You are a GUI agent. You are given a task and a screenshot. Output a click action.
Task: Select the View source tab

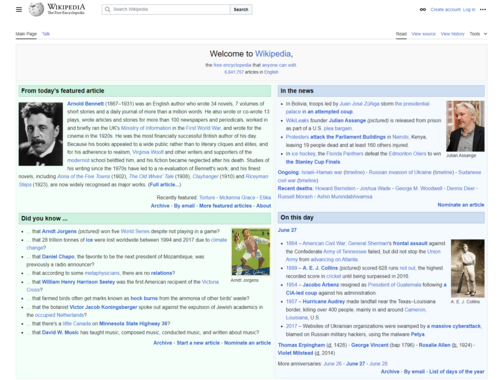pos(423,34)
